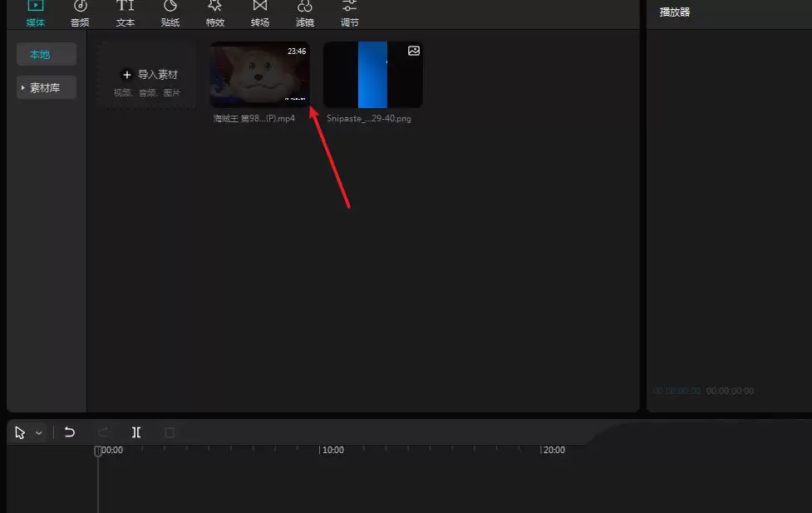
Task: Switch to the 媒体 tab
Action: coord(35,13)
